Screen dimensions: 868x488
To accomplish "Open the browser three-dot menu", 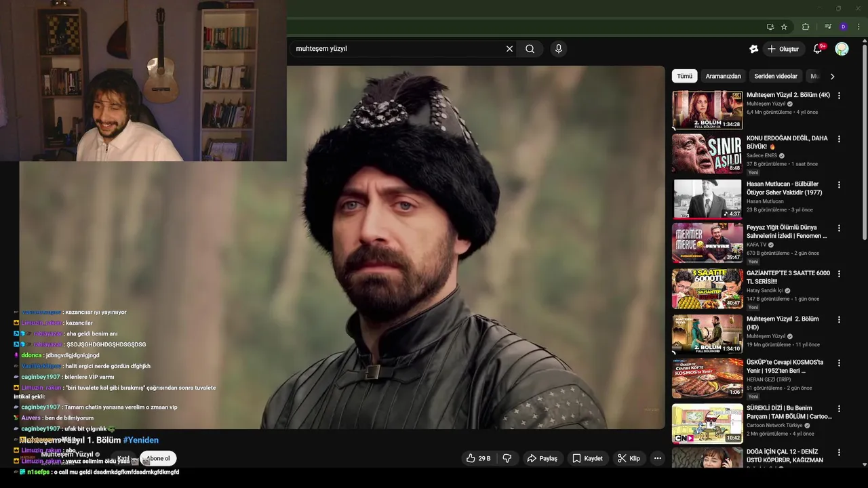I will click(858, 27).
